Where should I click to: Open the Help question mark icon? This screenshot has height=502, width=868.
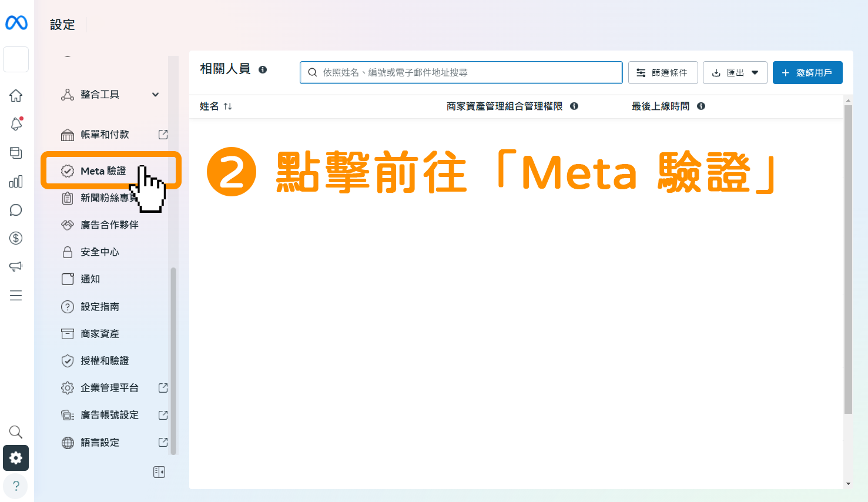tap(16, 486)
